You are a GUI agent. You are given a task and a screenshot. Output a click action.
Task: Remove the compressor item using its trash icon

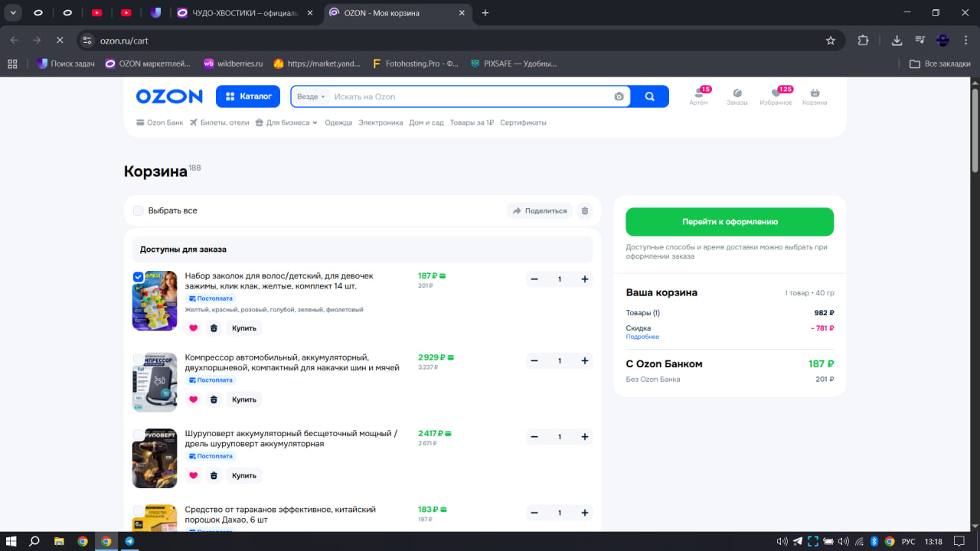214,399
